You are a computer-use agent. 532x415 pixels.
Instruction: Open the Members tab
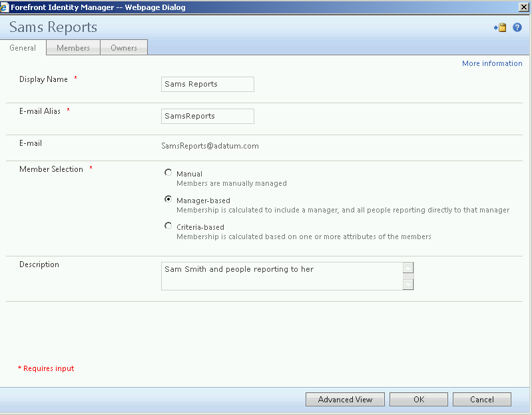(73, 48)
